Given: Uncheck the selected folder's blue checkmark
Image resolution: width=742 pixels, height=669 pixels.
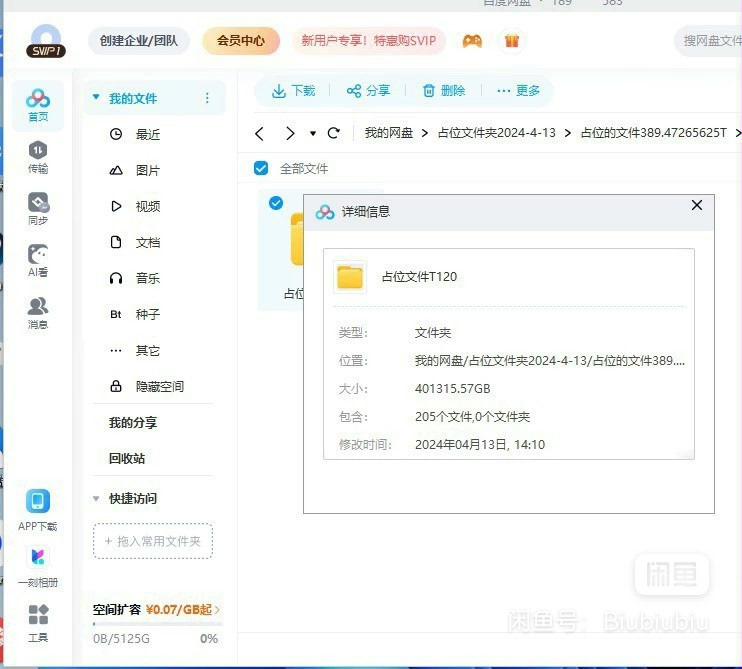Looking at the screenshot, I should 276,203.
